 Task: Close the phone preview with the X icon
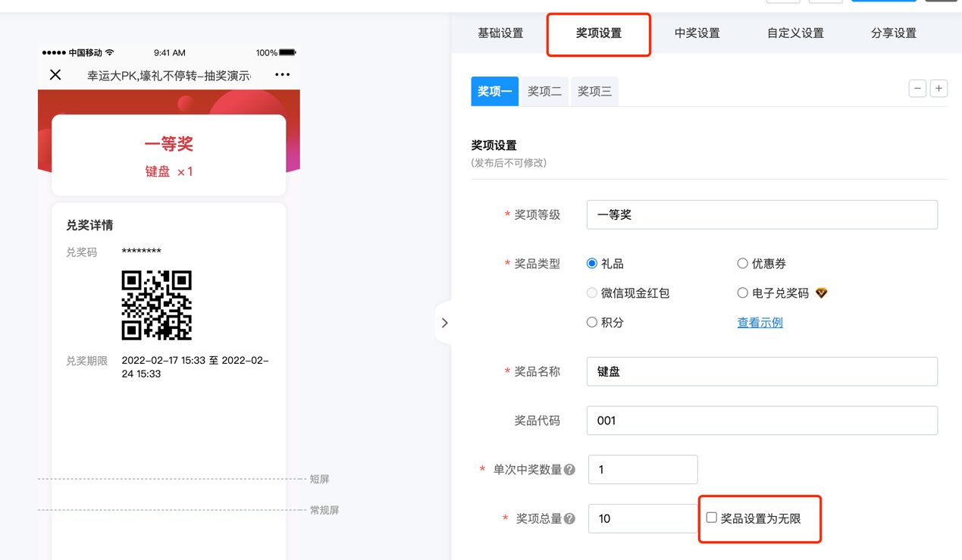coord(55,75)
